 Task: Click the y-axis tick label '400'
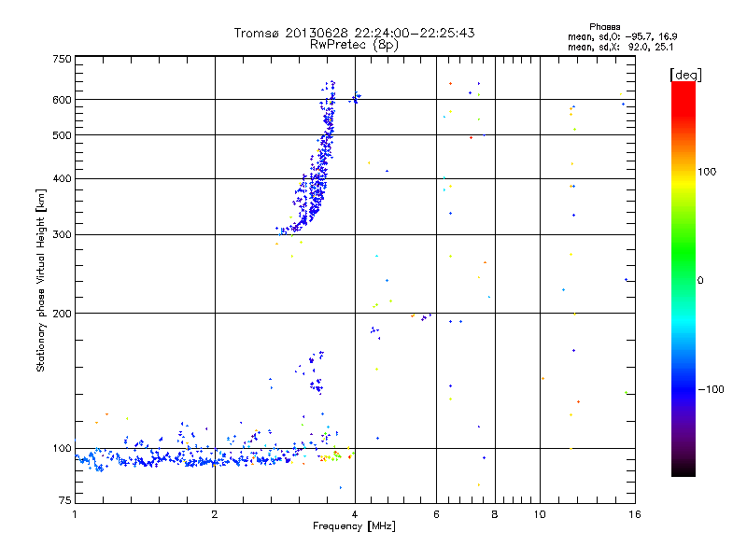(63, 178)
